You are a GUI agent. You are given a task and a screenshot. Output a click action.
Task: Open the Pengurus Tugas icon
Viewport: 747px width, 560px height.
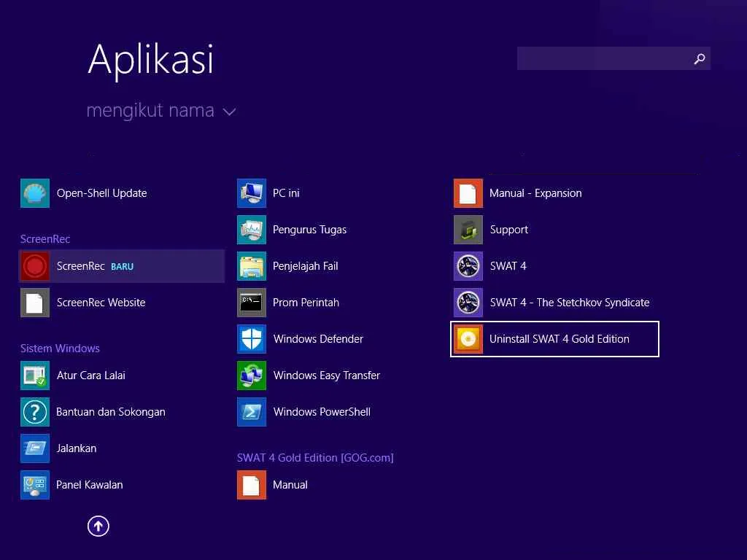pos(252,230)
